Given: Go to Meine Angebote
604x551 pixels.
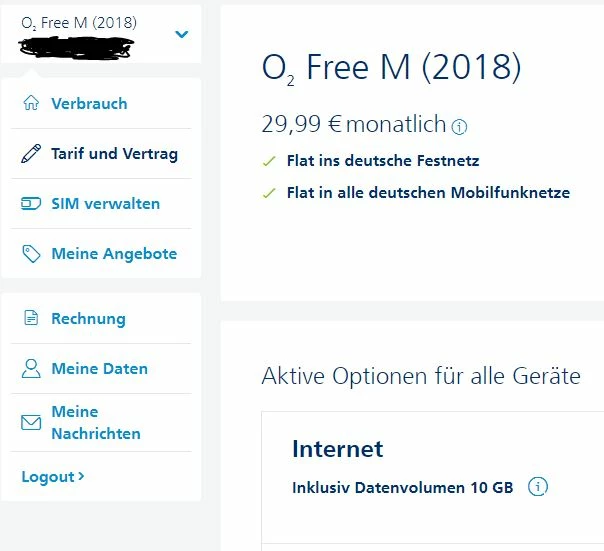Looking at the screenshot, I should [114, 254].
